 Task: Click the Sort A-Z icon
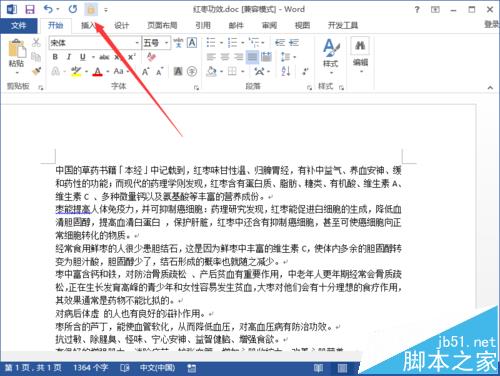tap(286, 71)
